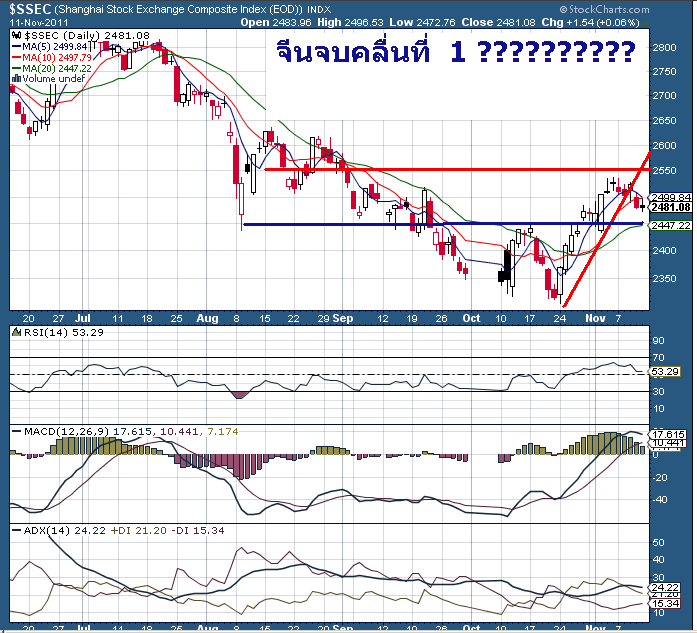Click the candlestick icon beside $SSEC (Daily) legend
Screen dimensions: 697x633
[x=17, y=36]
